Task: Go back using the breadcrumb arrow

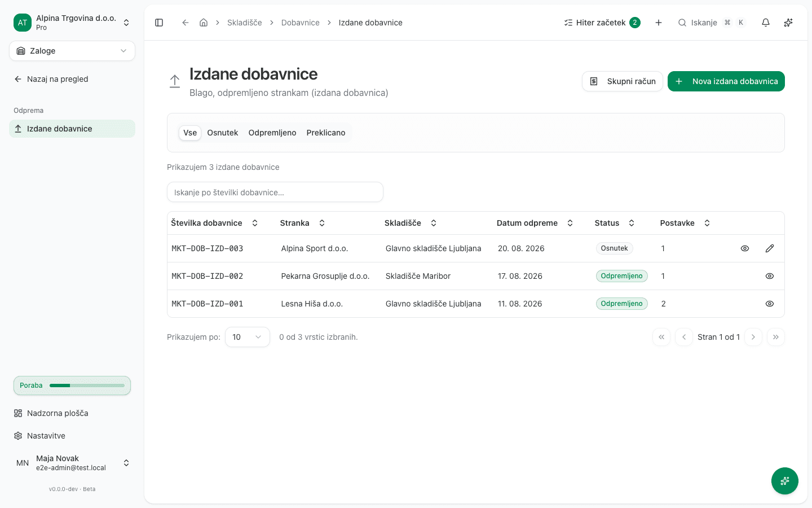Action: pyautogui.click(x=185, y=23)
